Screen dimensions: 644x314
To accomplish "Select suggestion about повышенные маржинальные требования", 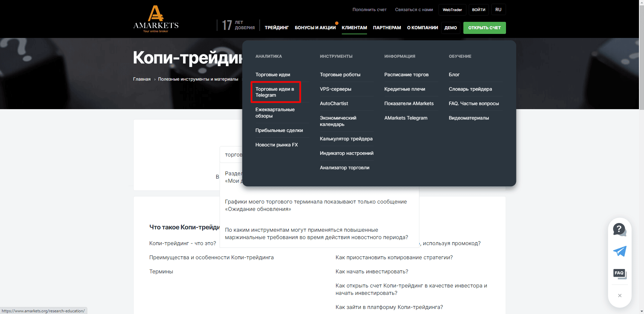I will [317, 234].
